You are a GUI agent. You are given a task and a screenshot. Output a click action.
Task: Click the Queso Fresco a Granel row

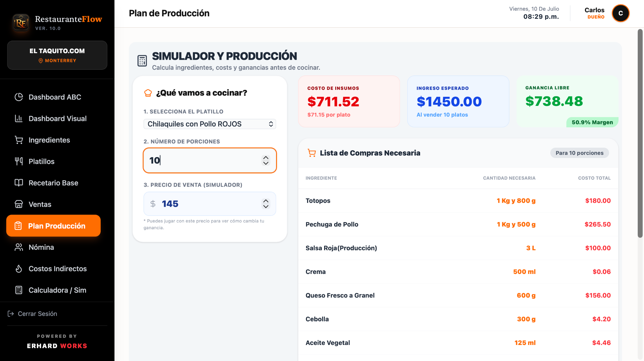click(x=458, y=295)
